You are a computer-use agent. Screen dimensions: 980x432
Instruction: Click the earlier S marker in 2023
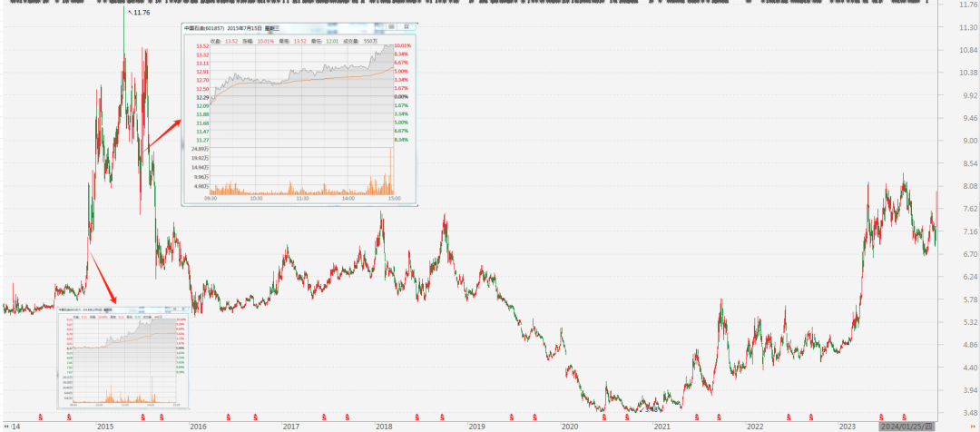pyautogui.click(x=881, y=417)
